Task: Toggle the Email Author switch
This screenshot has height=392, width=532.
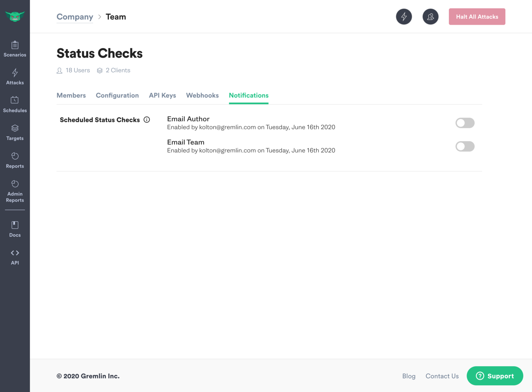Action: (x=465, y=123)
